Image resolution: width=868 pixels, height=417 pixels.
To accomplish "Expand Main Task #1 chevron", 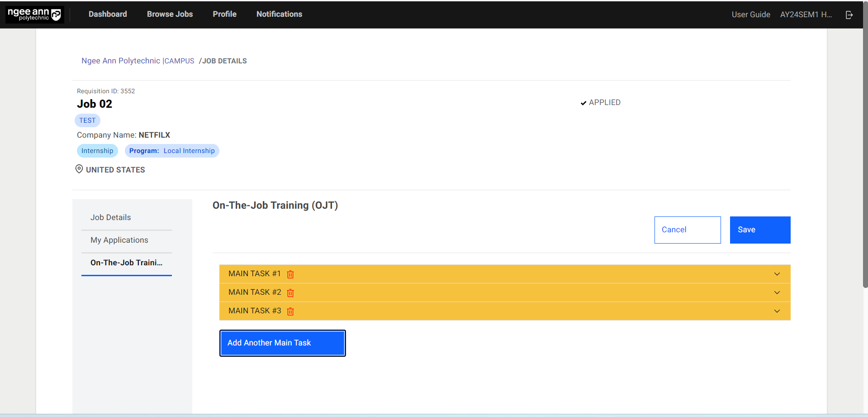I will (777, 274).
